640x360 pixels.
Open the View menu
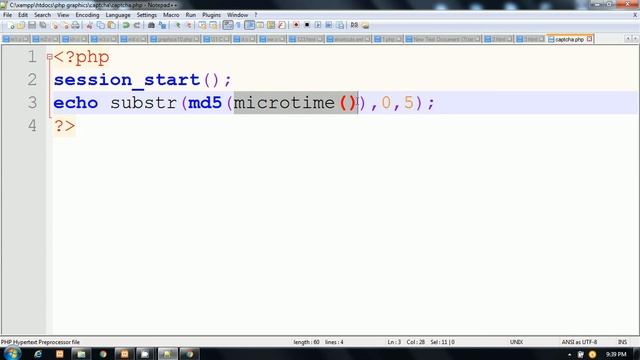pyautogui.click(x=63, y=15)
